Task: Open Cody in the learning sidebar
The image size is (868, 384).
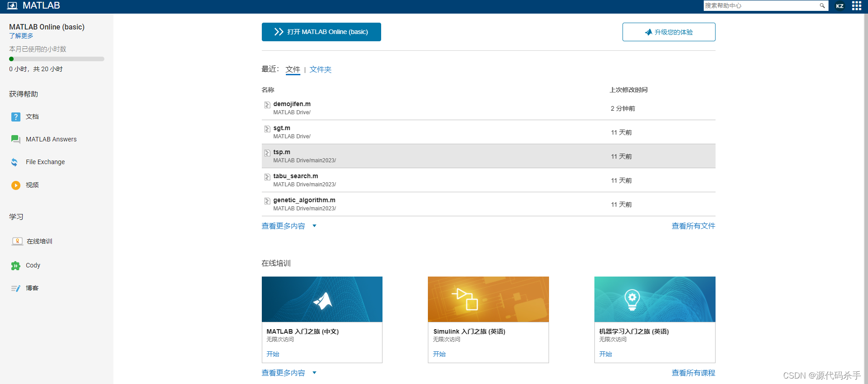Action: click(33, 265)
